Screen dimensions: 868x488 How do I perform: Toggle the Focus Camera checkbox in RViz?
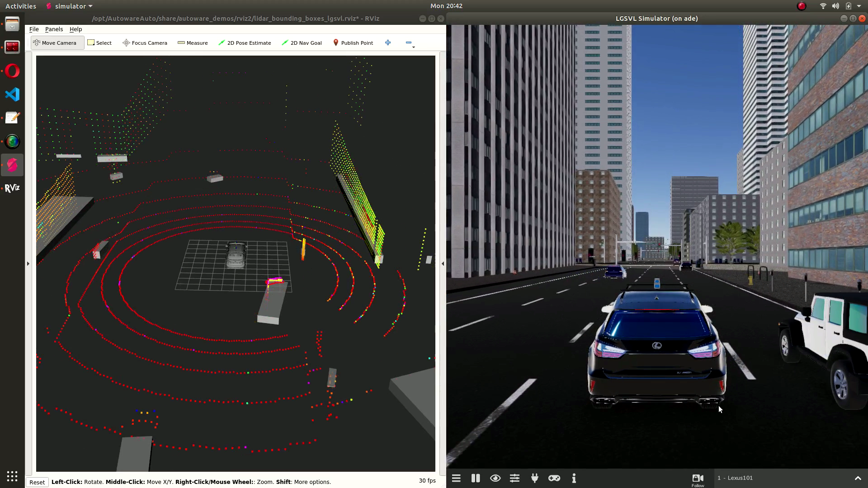coord(145,43)
